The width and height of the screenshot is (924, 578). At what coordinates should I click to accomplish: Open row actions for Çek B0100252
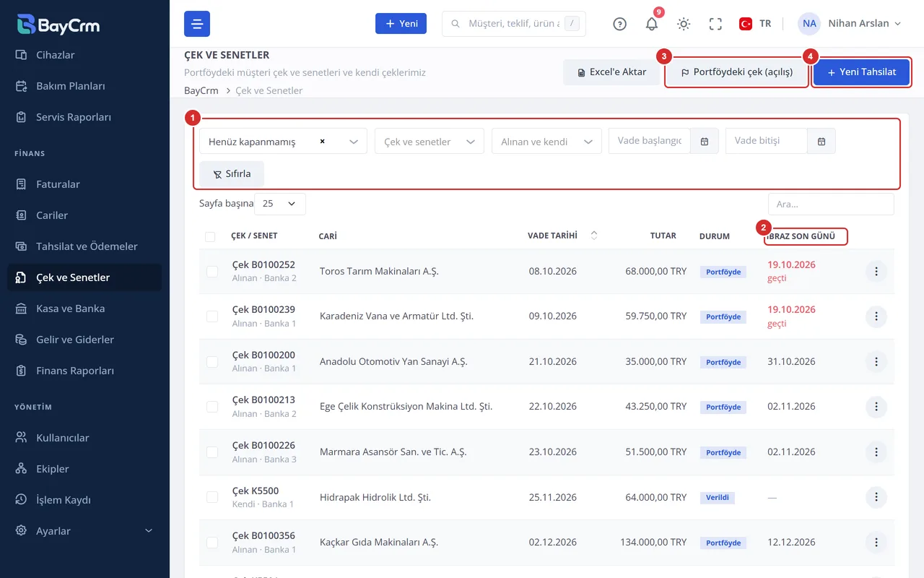(x=876, y=272)
